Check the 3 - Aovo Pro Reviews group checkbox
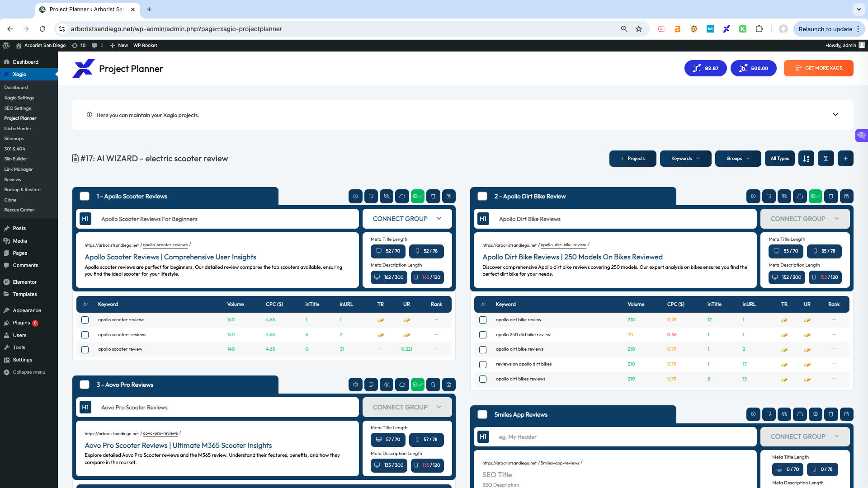Viewport: 868px width, 488px height. [x=85, y=385]
